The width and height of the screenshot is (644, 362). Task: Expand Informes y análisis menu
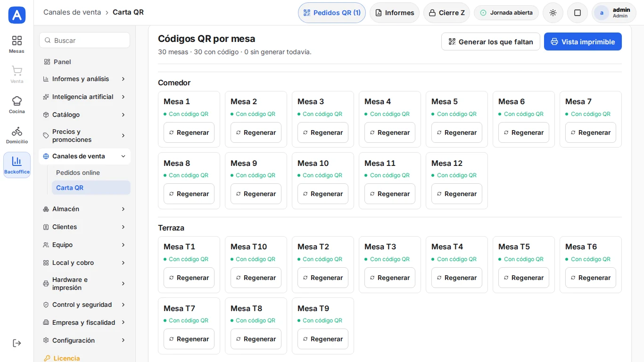click(84, 79)
